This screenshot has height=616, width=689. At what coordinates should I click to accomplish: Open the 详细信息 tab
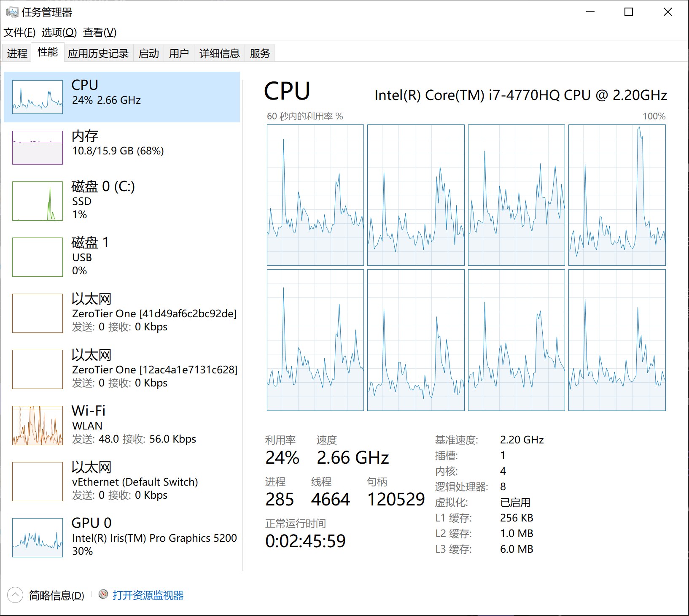[219, 54]
